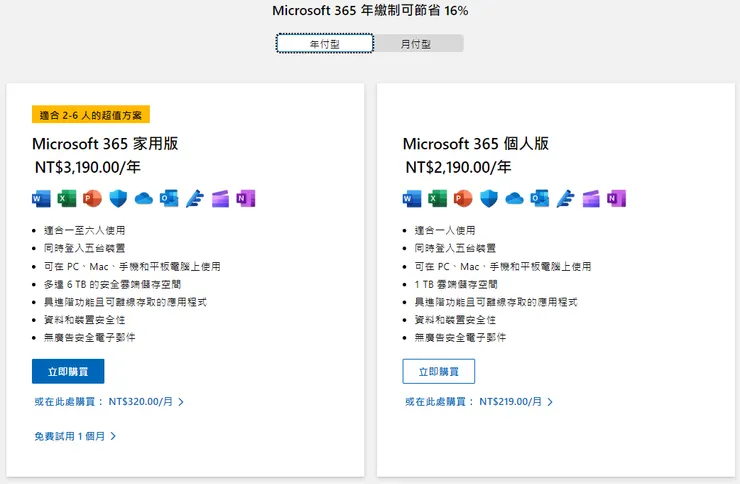This screenshot has width=740, height=484.
Task: Click the 1 TB 雲端儲存空間 bullet
Action: [x=456, y=284]
